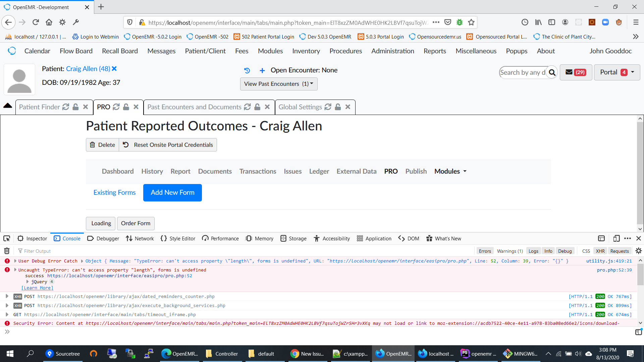The image size is (644, 362).
Task: Click the Add New Form button
Action: click(x=172, y=192)
